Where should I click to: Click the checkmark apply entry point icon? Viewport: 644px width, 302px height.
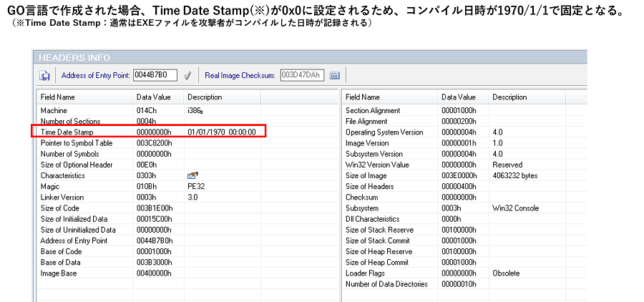click(187, 75)
